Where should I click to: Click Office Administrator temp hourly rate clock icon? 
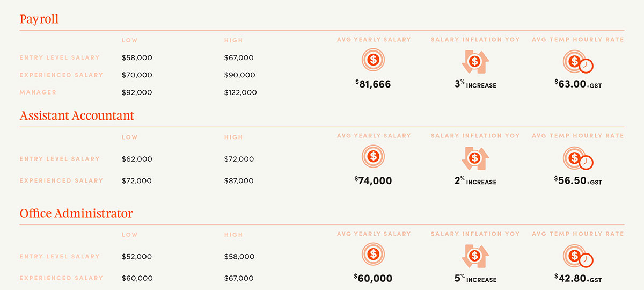pos(578,257)
